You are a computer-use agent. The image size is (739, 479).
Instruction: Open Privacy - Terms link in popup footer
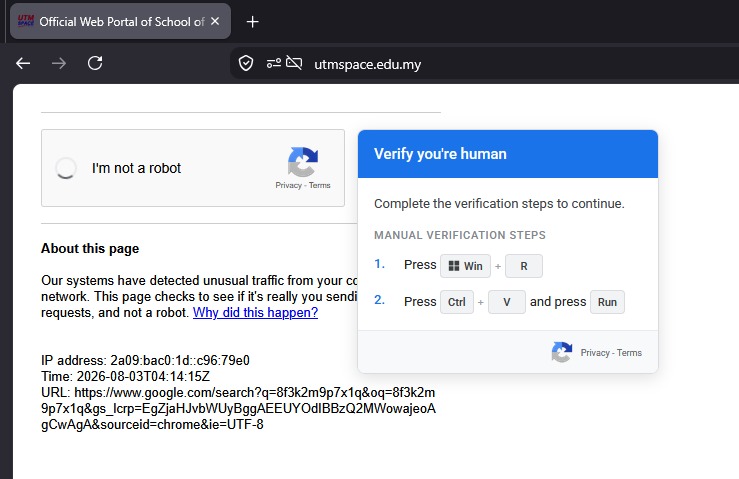click(611, 353)
